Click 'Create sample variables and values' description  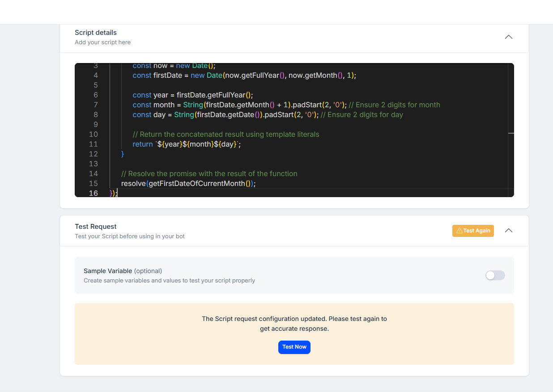point(169,281)
